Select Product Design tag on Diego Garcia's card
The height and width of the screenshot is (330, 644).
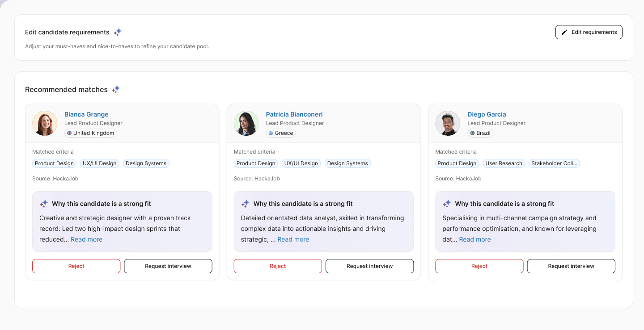click(457, 163)
